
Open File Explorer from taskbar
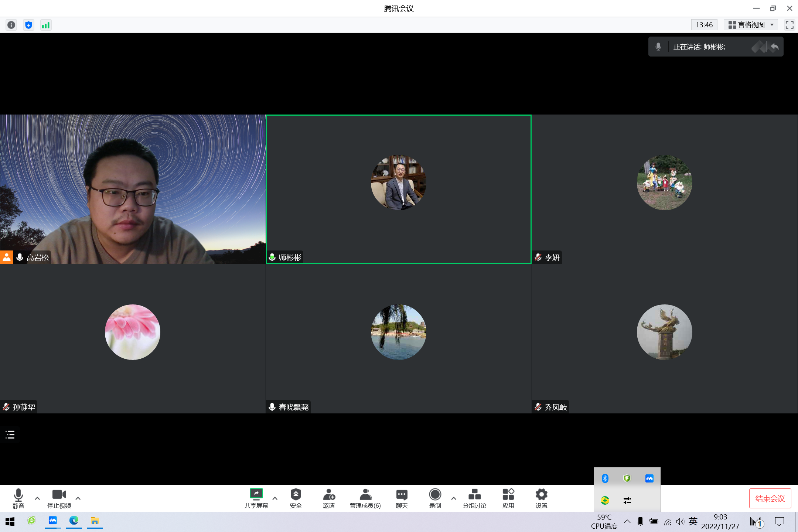(95, 521)
